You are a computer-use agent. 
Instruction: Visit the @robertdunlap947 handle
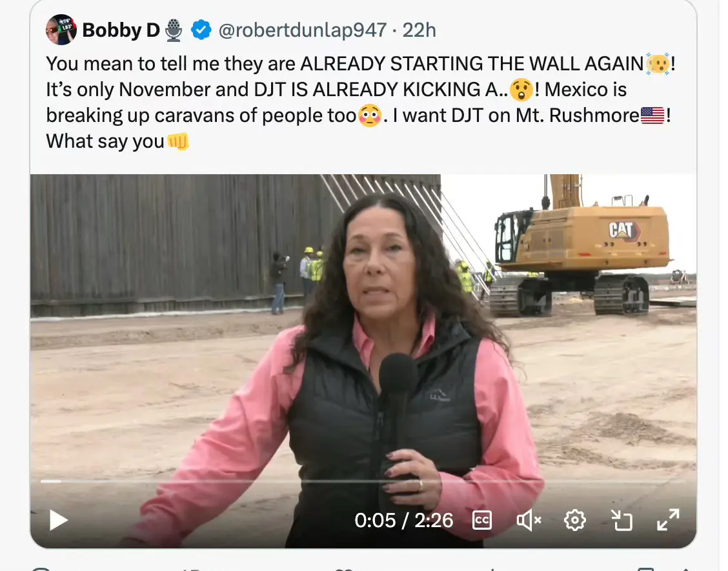pyautogui.click(x=302, y=30)
